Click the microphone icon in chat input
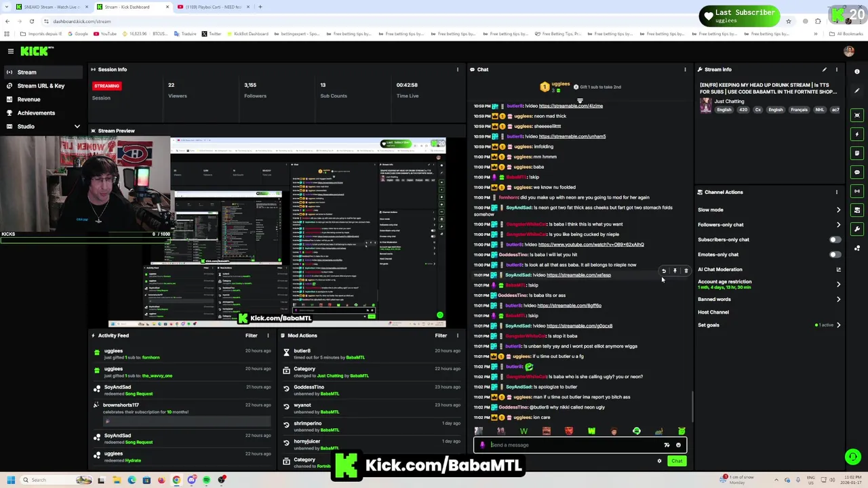 coord(482,445)
